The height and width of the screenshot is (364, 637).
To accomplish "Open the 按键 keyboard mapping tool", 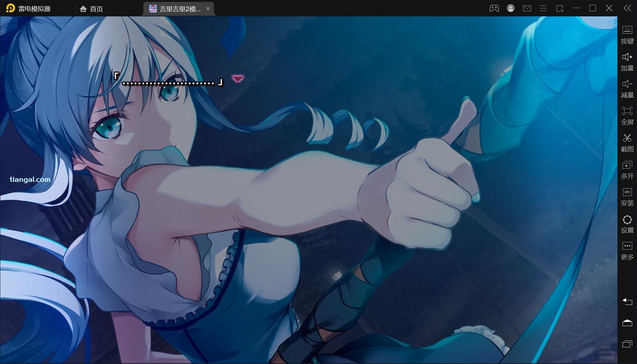I will (x=627, y=35).
